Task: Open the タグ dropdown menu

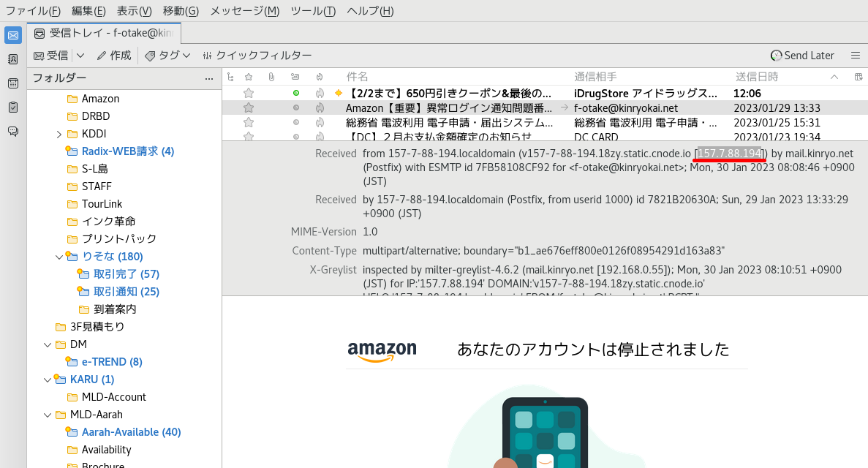Action: point(167,56)
